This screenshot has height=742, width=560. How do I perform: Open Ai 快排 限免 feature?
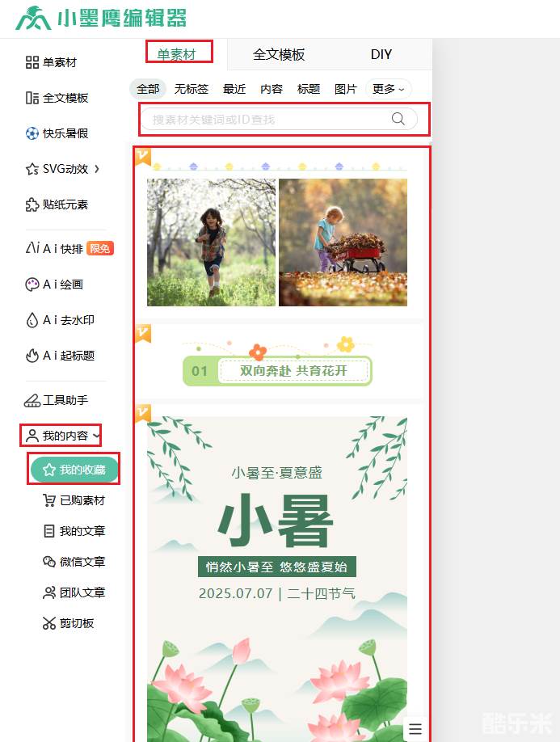(69, 248)
